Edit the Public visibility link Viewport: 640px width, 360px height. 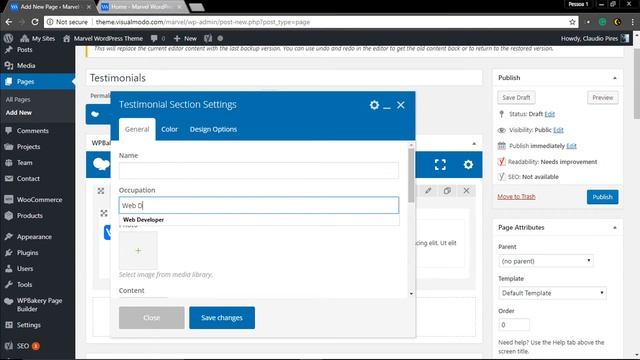point(558,130)
